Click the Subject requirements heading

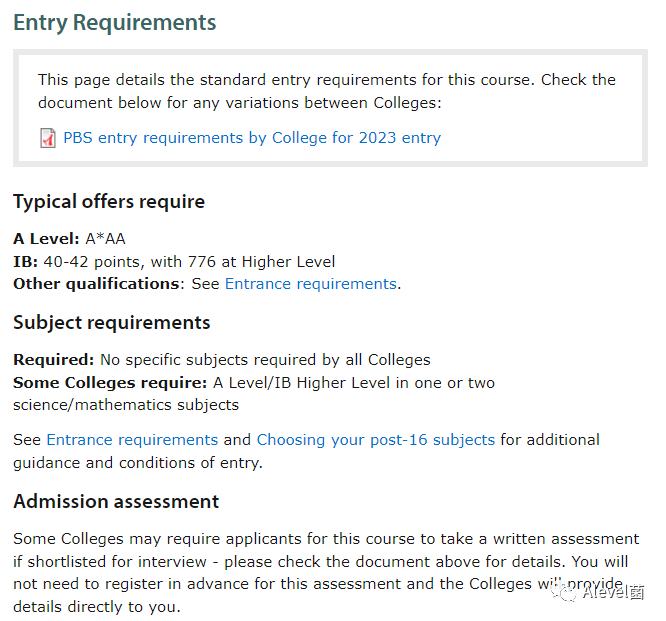point(112,322)
